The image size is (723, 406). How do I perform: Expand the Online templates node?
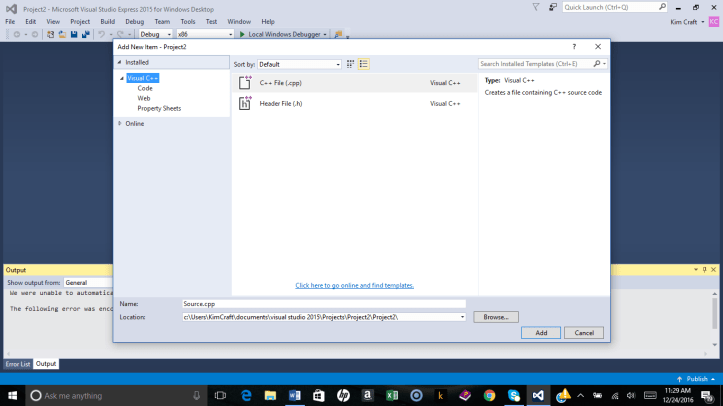pos(120,123)
